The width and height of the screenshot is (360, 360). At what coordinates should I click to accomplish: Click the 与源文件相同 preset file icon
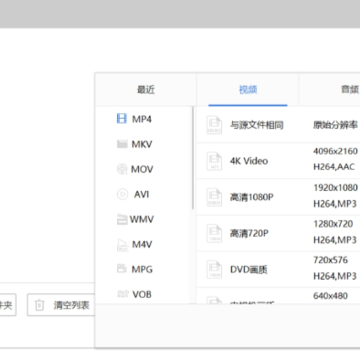point(214,125)
